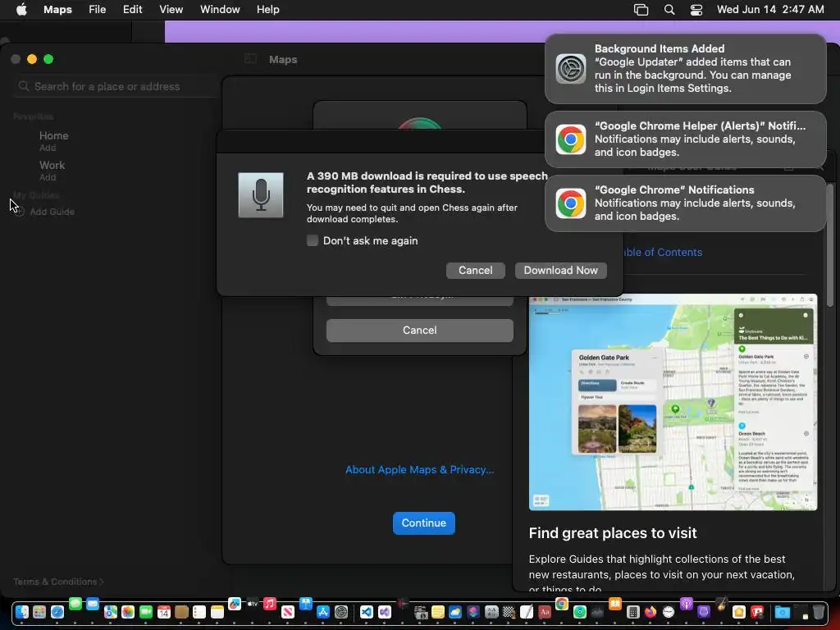Check the Don't ask me again box
This screenshot has height=630, width=840.
coord(313,240)
